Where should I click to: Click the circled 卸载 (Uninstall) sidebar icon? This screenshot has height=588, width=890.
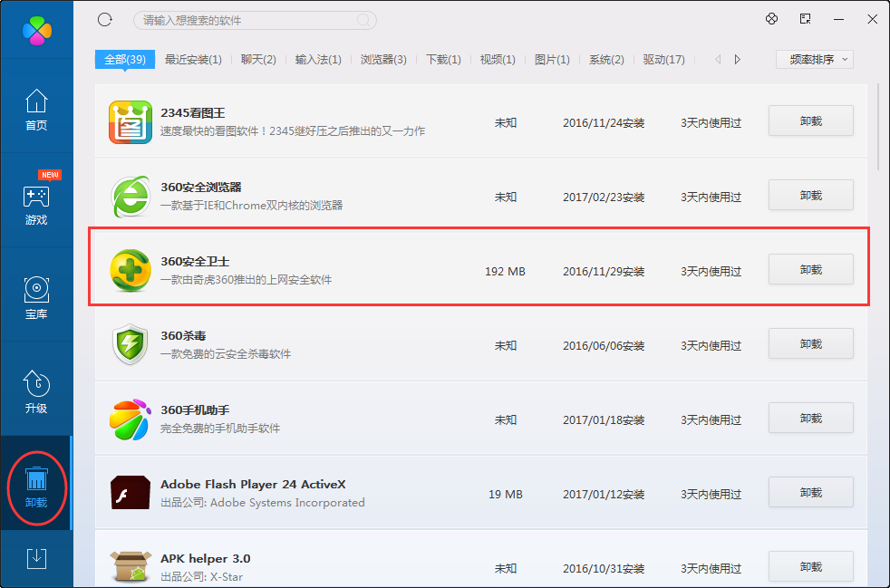(36, 485)
